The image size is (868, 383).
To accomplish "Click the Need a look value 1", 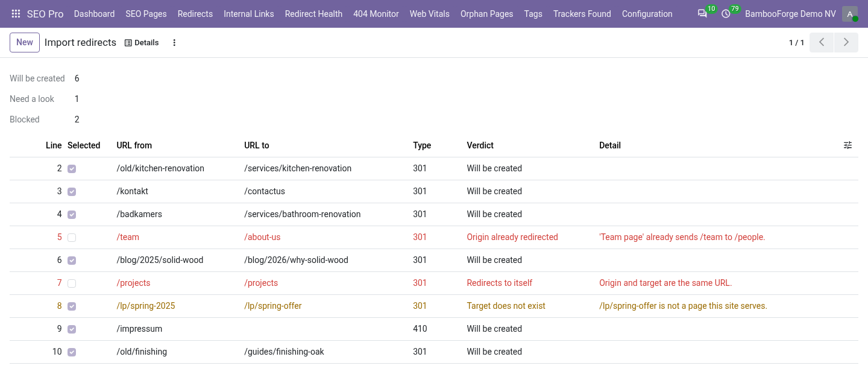I will 77,99.
